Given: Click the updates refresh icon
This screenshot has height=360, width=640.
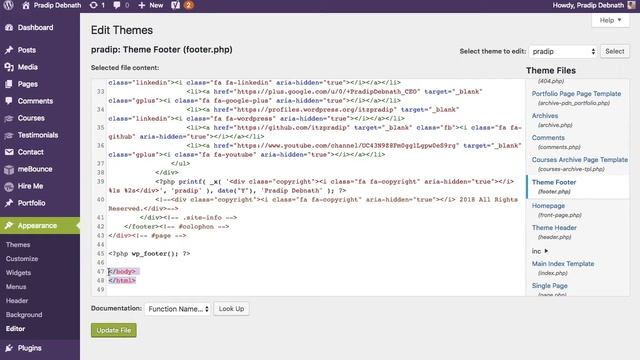Looking at the screenshot, I should 93,5.
